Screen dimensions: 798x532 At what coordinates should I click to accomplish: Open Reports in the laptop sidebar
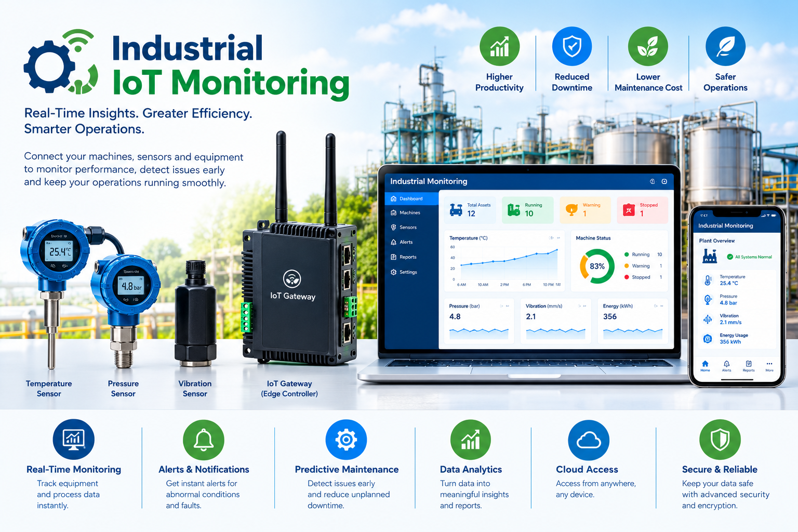(412, 257)
